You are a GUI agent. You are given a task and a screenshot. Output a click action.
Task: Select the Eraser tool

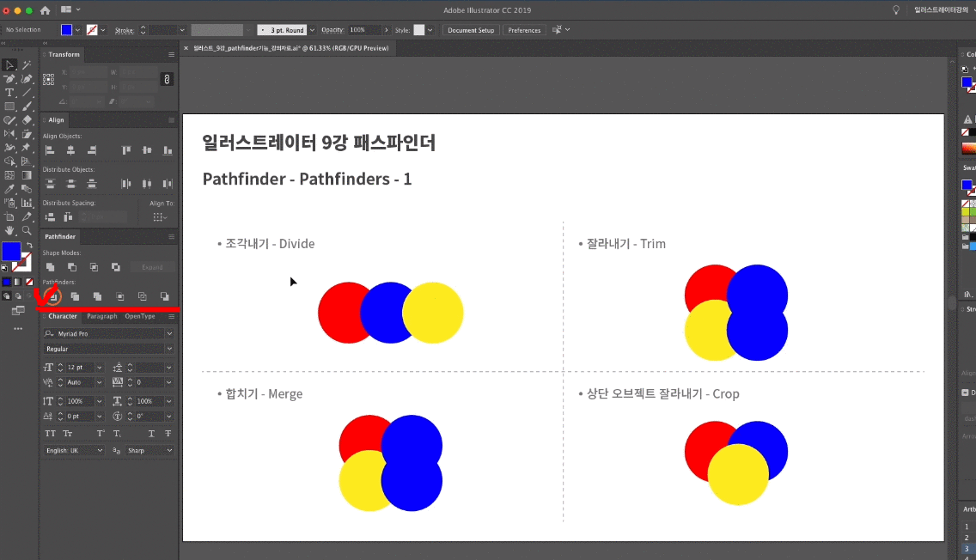[27, 120]
